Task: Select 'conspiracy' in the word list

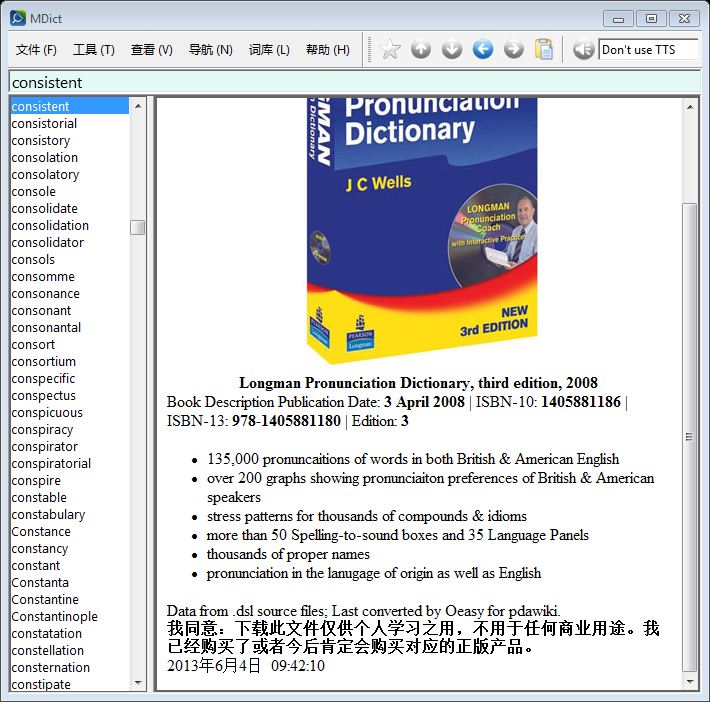Action: click(x=42, y=430)
